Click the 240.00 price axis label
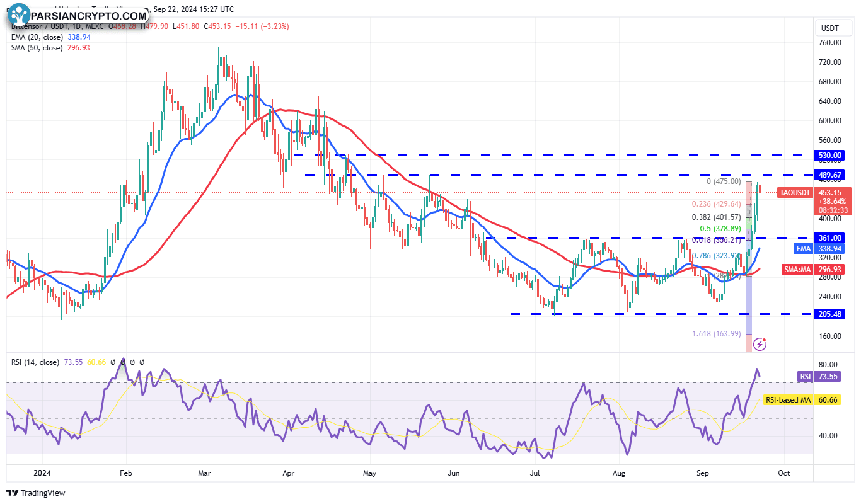861x504 pixels. [829, 297]
